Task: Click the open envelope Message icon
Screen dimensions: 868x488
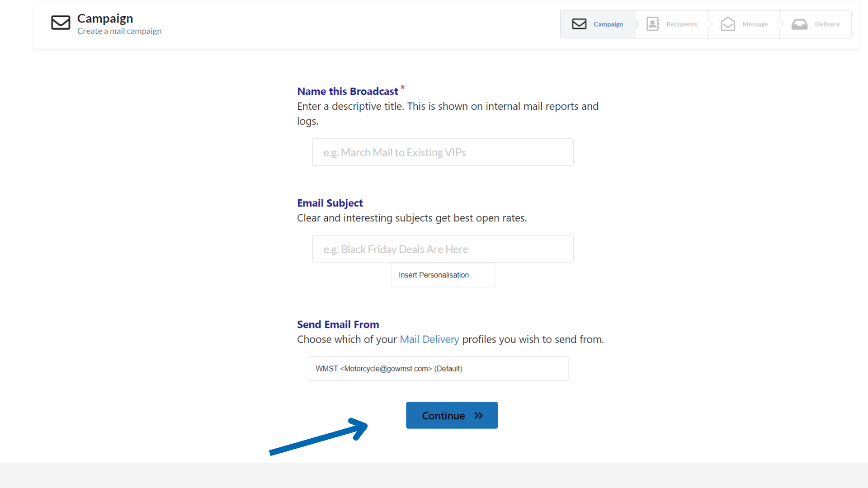Action: coord(728,24)
